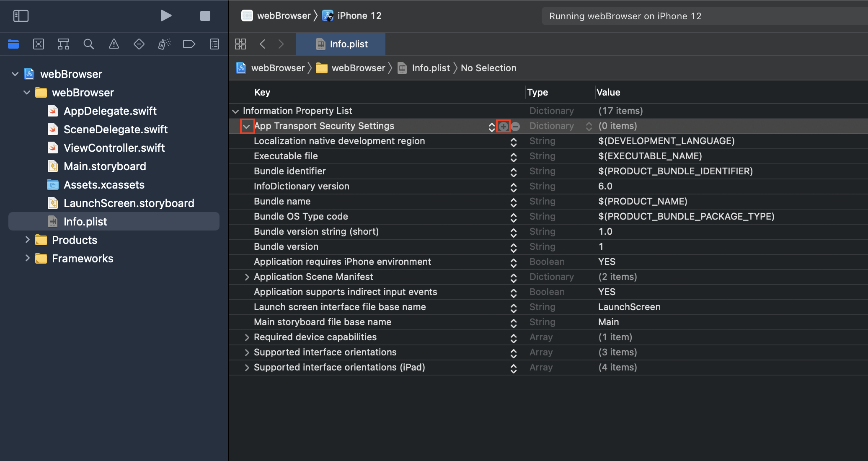Click webBrowser folder in jump bar
The width and height of the screenshot is (868, 461).
351,68
